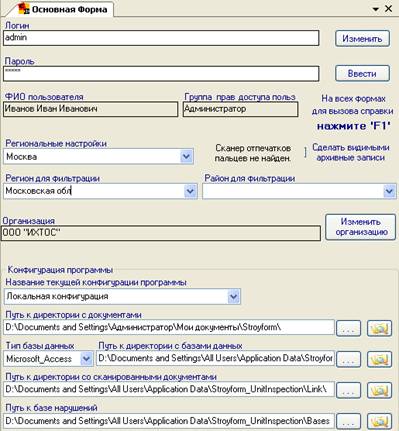Browse scanned documents directory with ... button
Image resolution: width=399 pixels, height=431 pixels.
pos(348,390)
